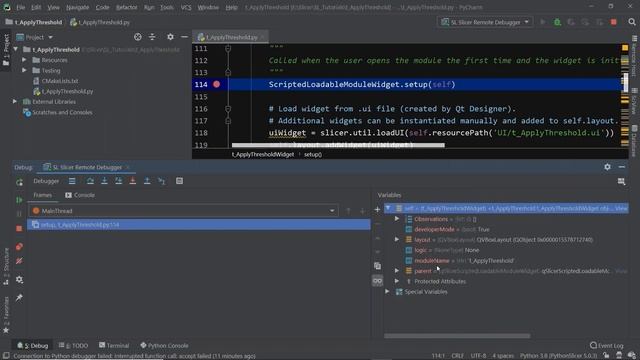This screenshot has width=640, height=360.
Task: Click the locate/scroll from source icon
Action: coord(138,37)
